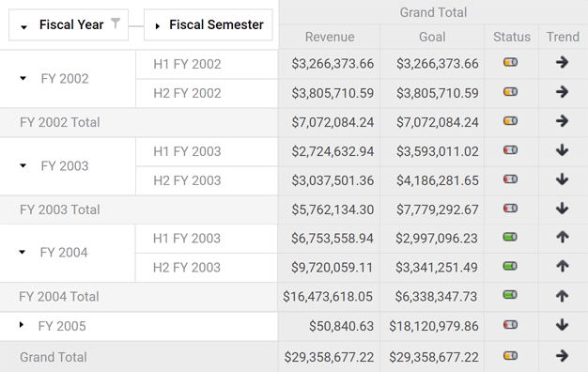Expand the FY 2005 row

[22, 325]
